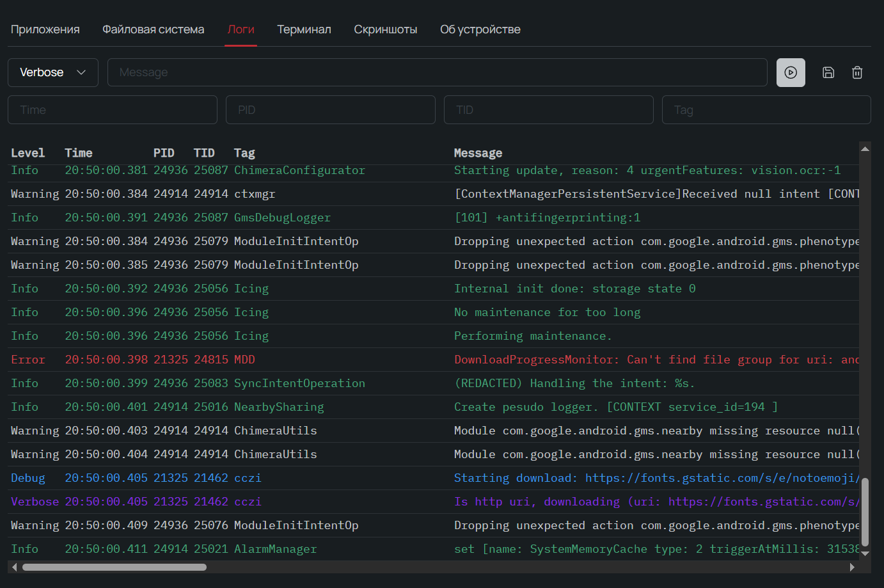Open the Файловая система tab
Viewport: 884px width, 588px height.
pyautogui.click(x=154, y=29)
